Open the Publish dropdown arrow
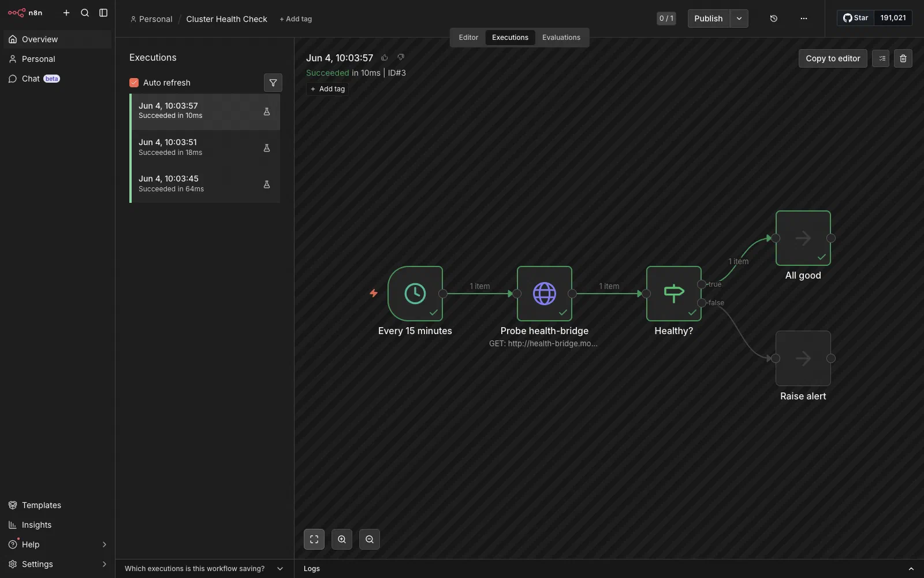Screen dimensions: 924x578 coord(739,18)
